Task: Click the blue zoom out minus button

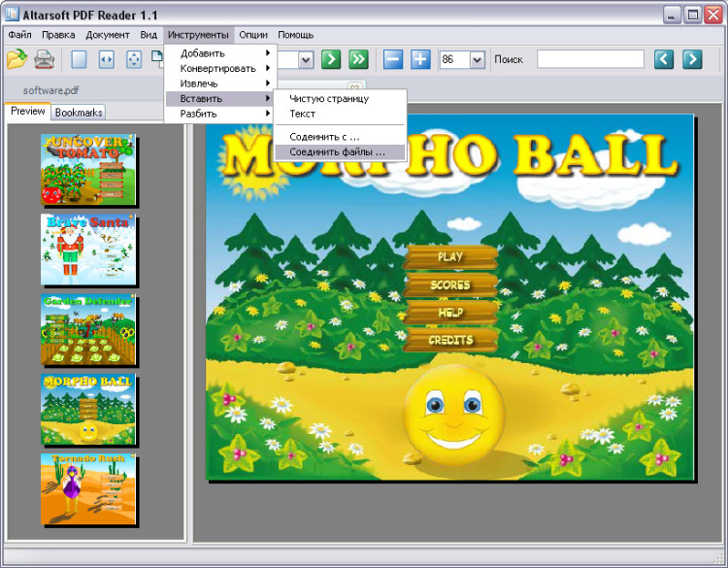Action: coord(393,59)
